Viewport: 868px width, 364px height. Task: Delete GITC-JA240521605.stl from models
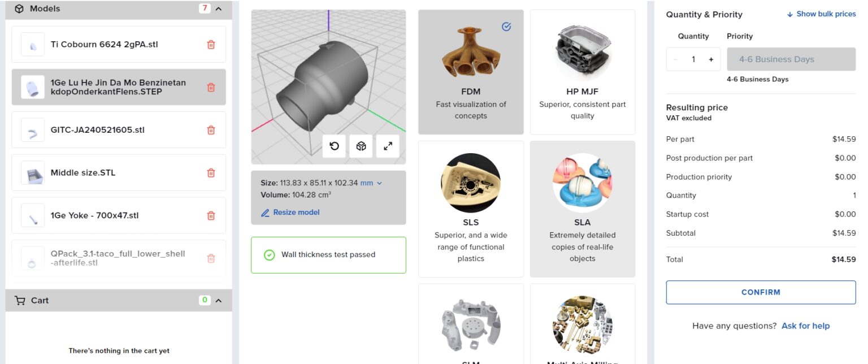[211, 130]
